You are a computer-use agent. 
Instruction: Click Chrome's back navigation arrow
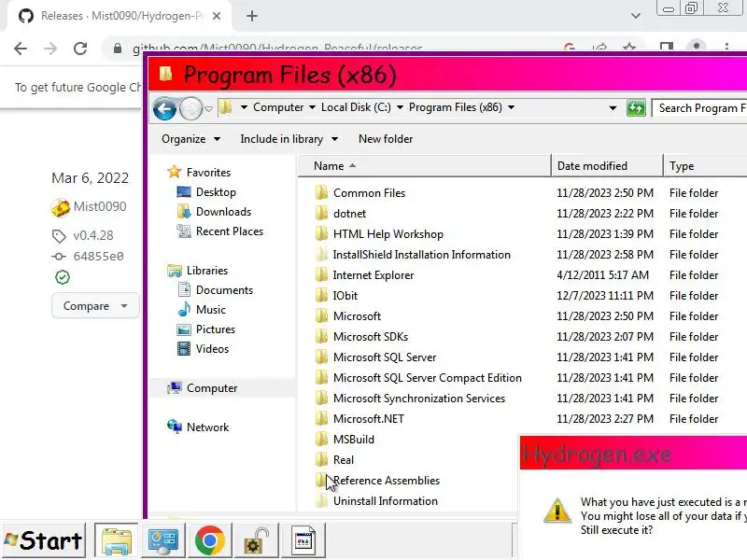(x=21, y=49)
